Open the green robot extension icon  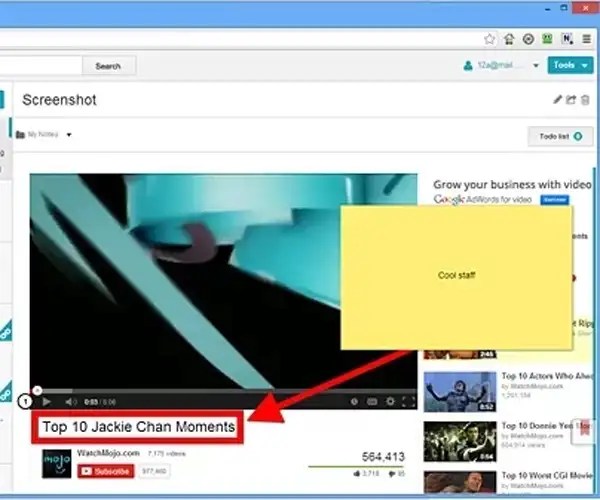pos(547,39)
